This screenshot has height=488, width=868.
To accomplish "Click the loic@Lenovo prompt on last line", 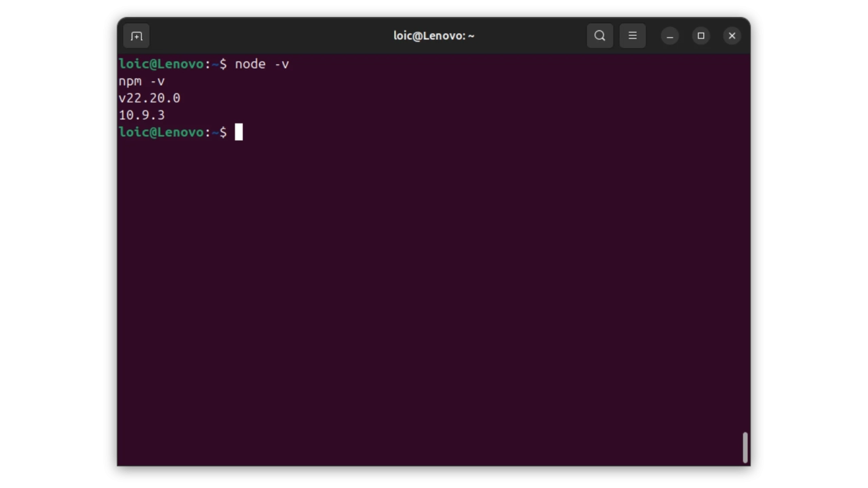I will click(161, 132).
